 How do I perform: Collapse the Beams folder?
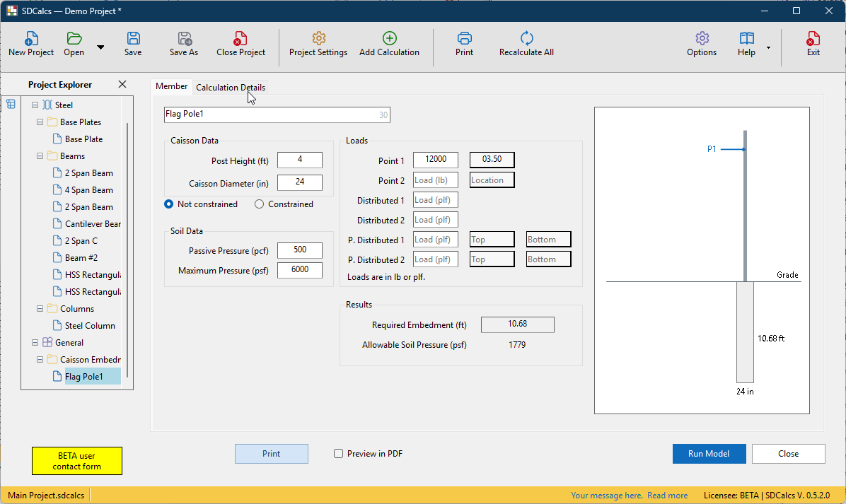pos(40,156)
